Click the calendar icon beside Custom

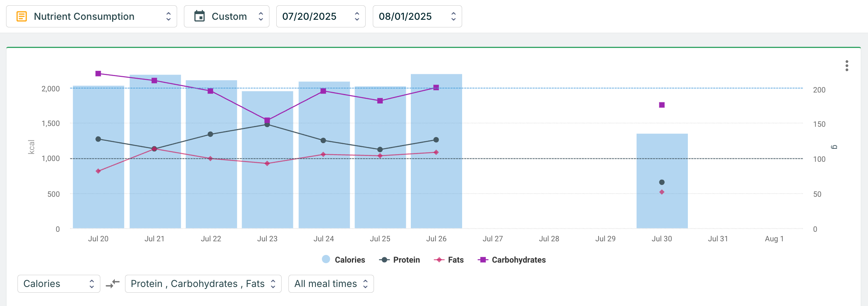click(199, 16)
